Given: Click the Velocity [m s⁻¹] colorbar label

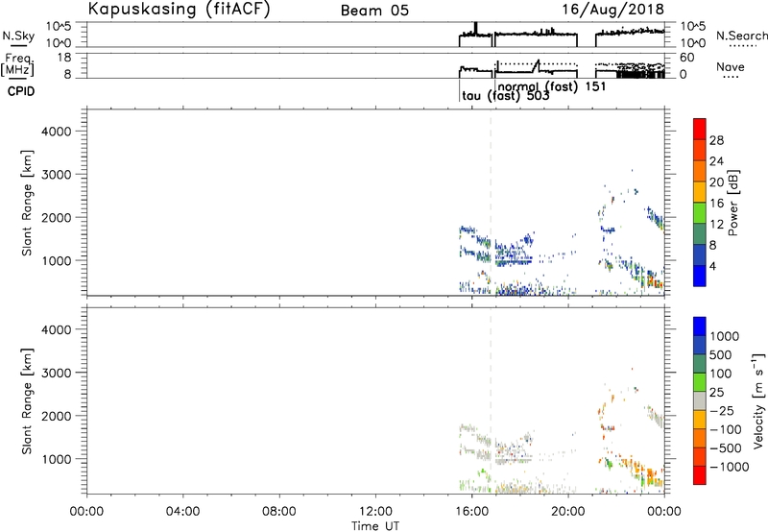Looking at the screenshot, I should click(758, 400).
